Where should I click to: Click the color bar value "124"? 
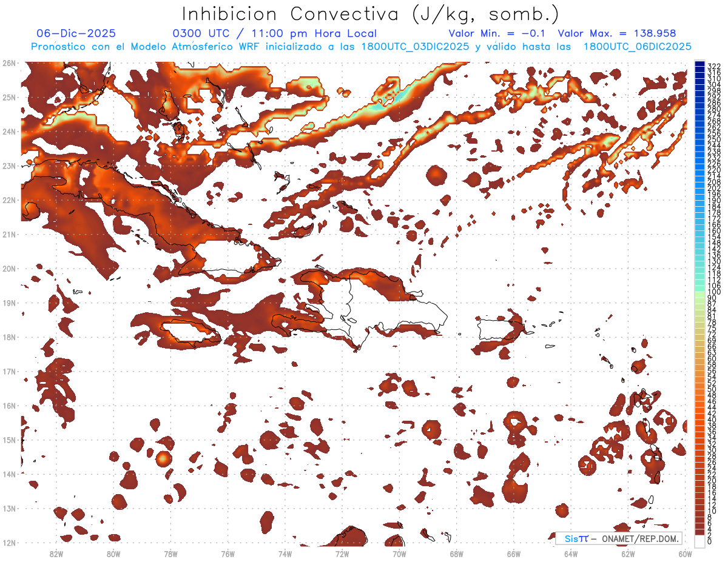coord(713,267)
